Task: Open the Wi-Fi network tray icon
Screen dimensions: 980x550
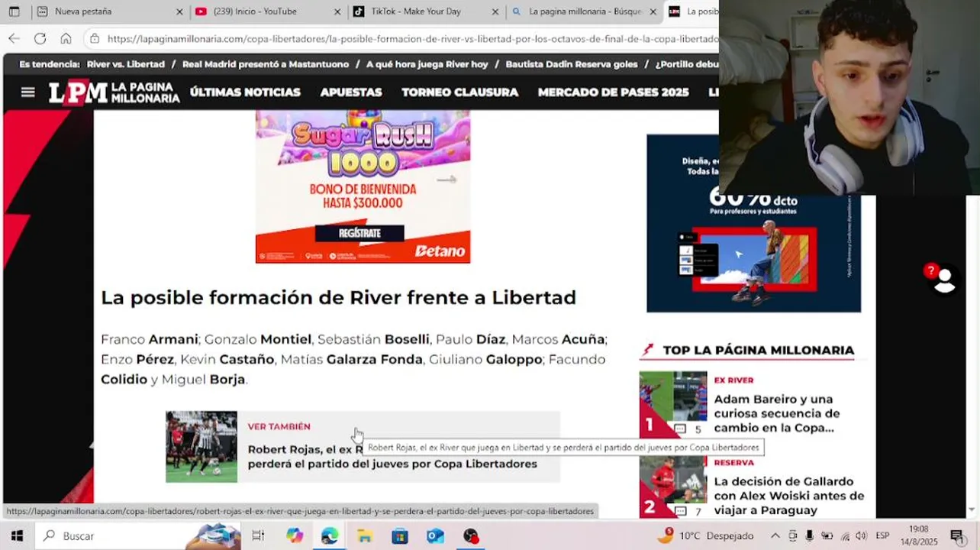Action: (x=845, y=536)
